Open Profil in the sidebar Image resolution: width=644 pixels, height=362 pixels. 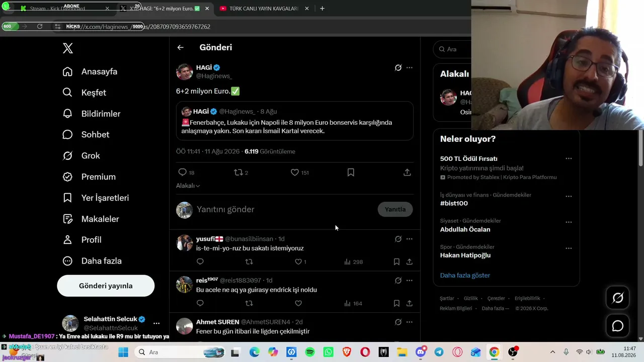(x=82, y=240)
